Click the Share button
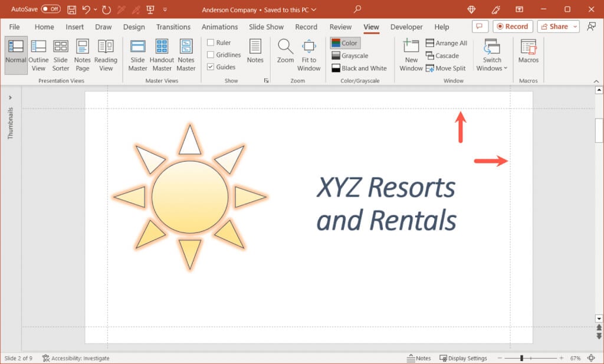The image size is (604, 364). [x=554, y=27]
